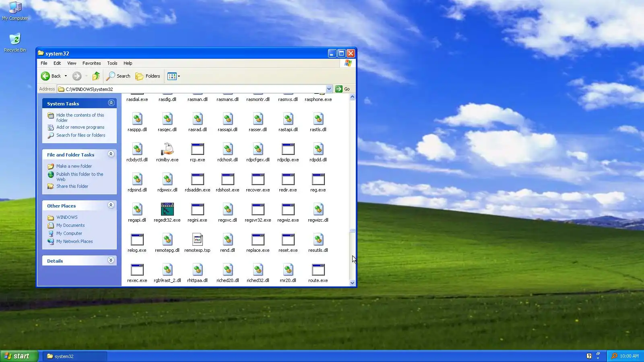The image size is (644, 362).
Task: Select the route.exe file icon
Action: [318, 270]
